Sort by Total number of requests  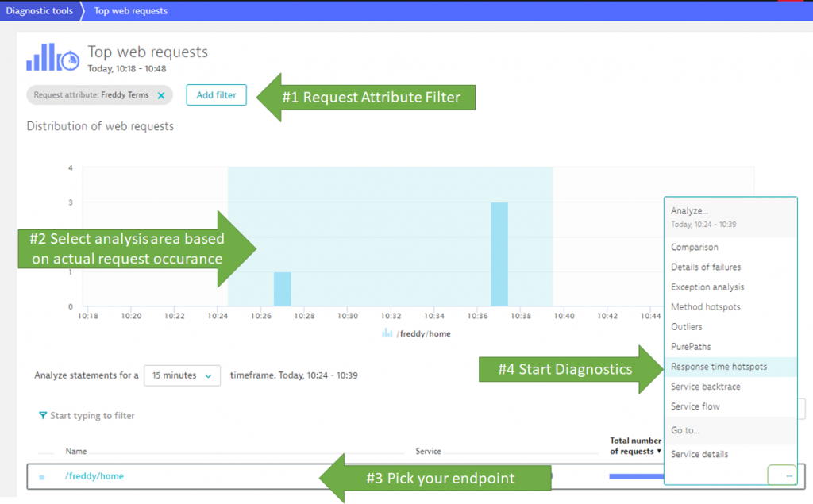click(636, 446)
